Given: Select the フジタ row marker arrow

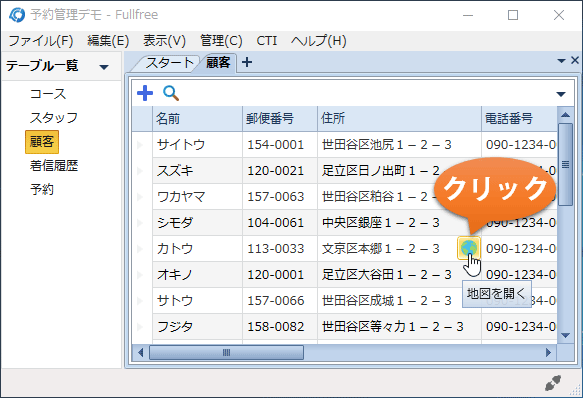Looking at the screenshot, I should coord(140,327).
